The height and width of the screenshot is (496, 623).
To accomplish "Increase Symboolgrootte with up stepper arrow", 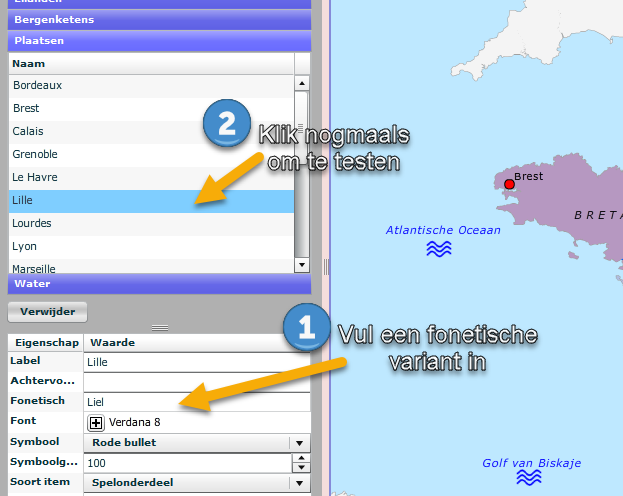I will coord(300,459).
